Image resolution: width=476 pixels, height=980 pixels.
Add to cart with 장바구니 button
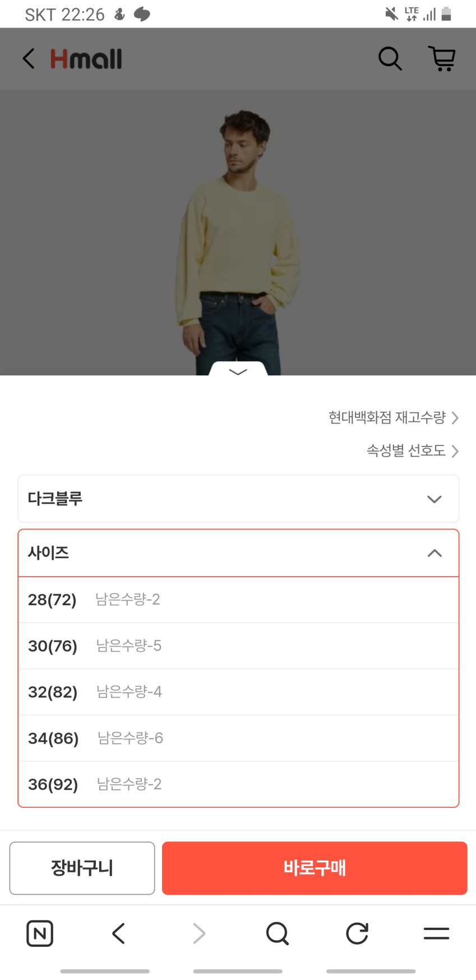82,868
